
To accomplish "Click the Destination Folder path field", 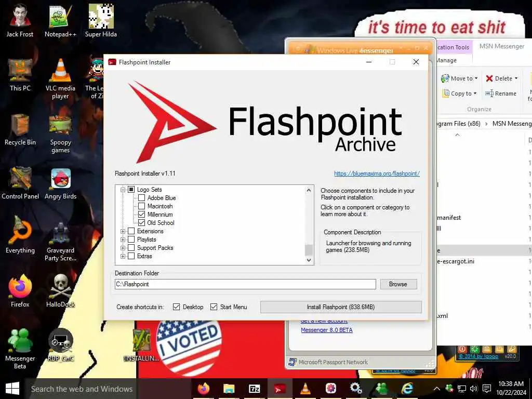I will (x=245, y=284).
